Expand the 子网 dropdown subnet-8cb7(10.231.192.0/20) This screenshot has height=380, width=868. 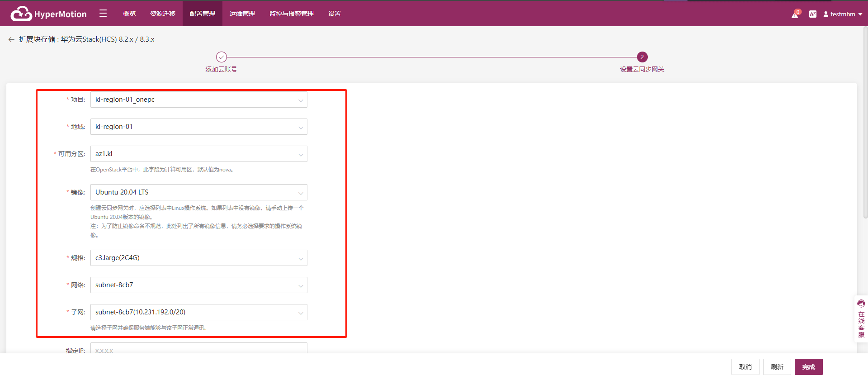point(199,312)
